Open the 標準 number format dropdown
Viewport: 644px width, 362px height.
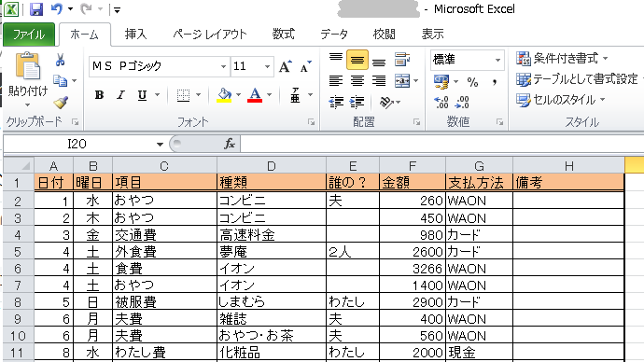[x=497, y=60]
